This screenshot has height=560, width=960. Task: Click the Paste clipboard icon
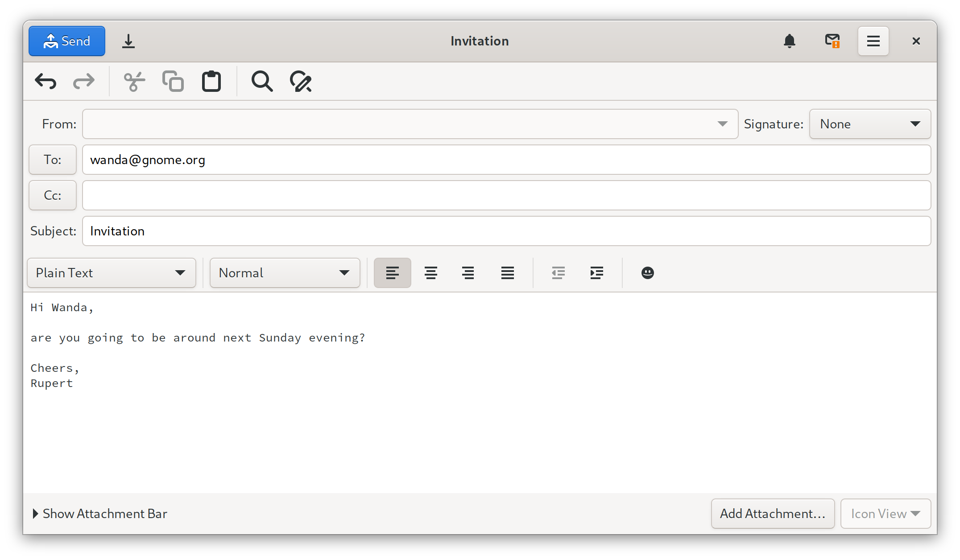coord(211,82)
